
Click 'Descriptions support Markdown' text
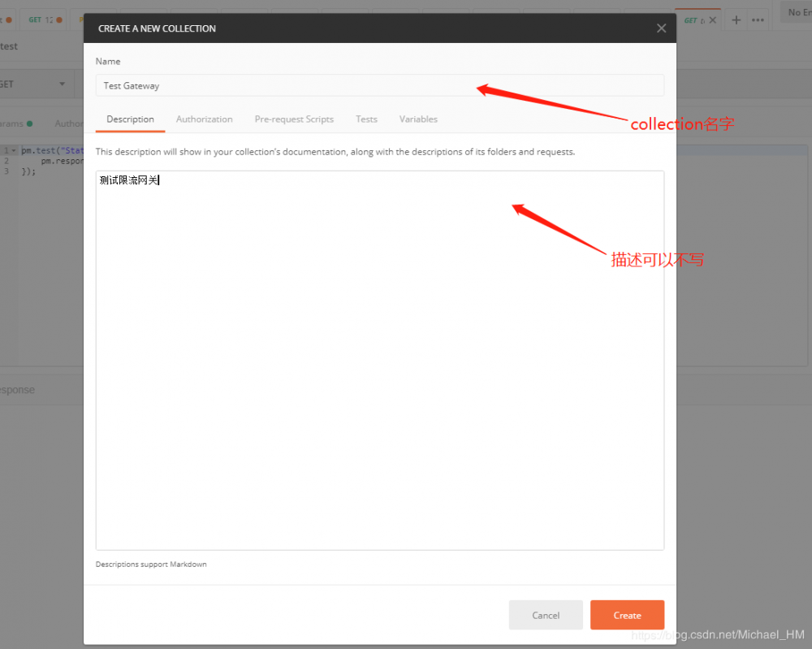151,564
